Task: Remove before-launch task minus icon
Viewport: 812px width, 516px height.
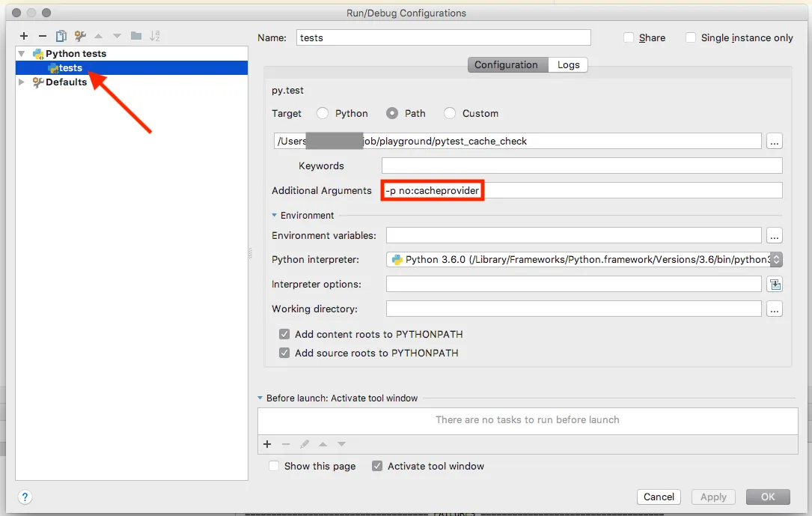Action: pos(286,444)
